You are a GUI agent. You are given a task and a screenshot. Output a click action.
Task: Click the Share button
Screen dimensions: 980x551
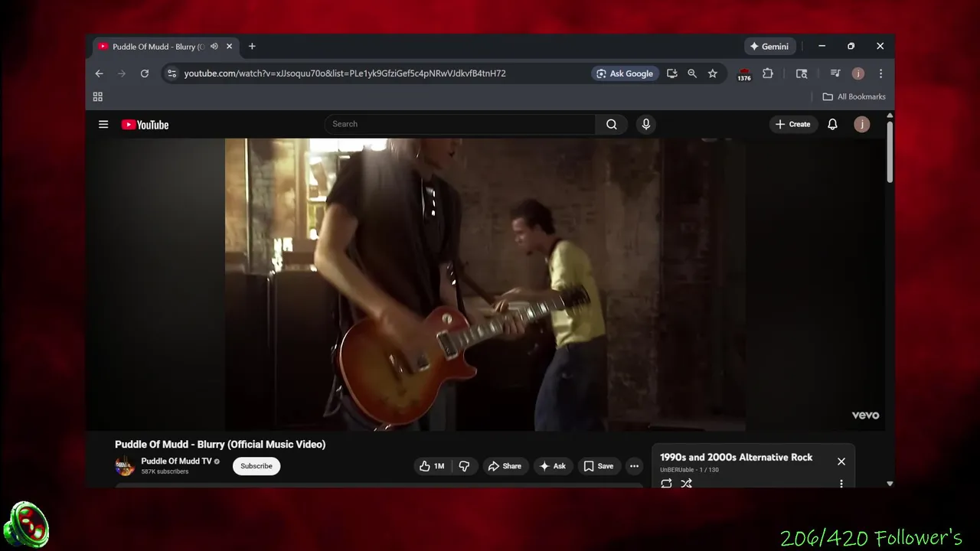pyautogui.click(x=505, y=466)
